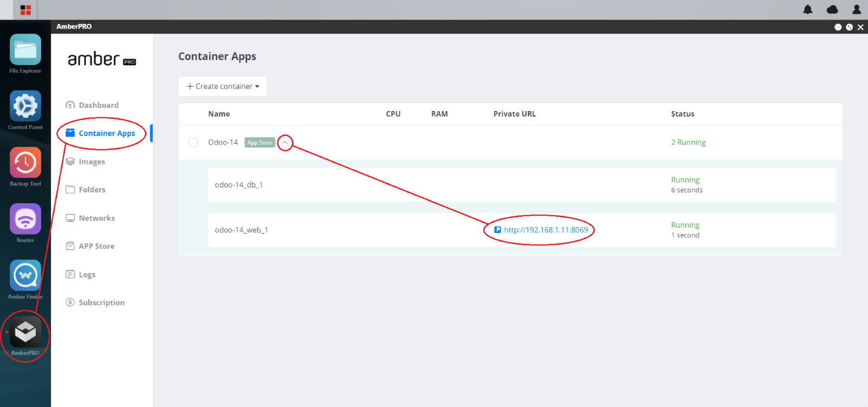The height and width of the screenshot is (407, 868).
Task: Click the Private URL column header
Action: [515, 114]
